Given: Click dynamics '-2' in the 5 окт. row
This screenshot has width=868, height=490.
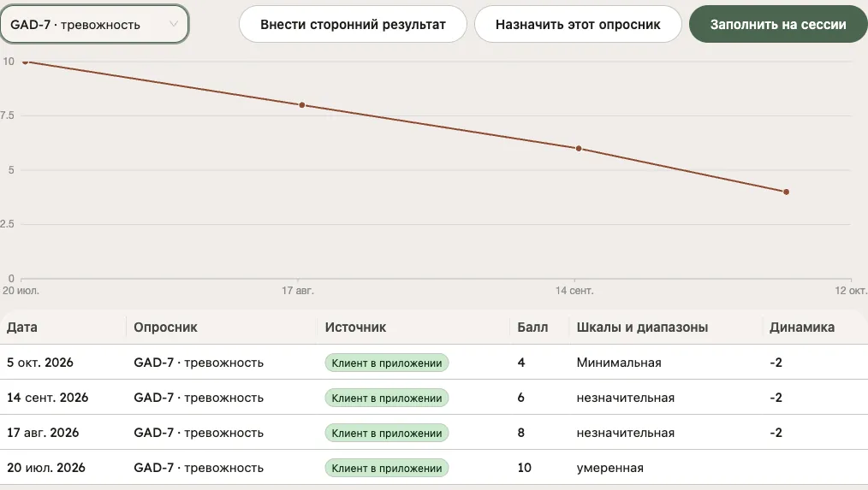Looking at the screenshot, I should point(776,363).
